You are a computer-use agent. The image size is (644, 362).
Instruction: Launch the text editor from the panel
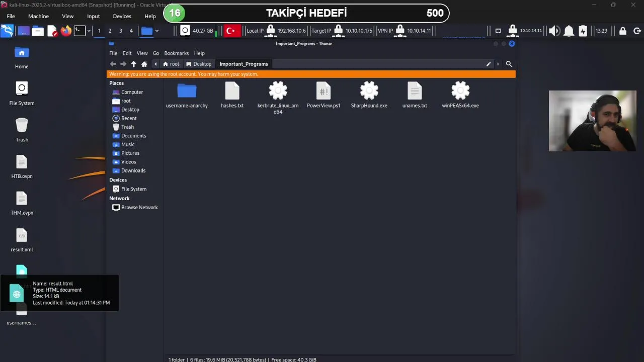(52, 31)
